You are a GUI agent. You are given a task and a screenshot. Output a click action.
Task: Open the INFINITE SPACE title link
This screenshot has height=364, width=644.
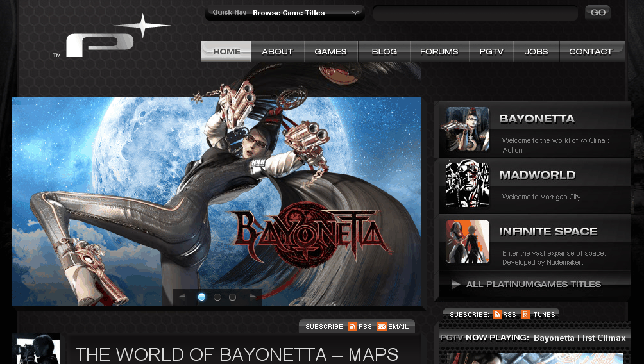click(548, 231)
